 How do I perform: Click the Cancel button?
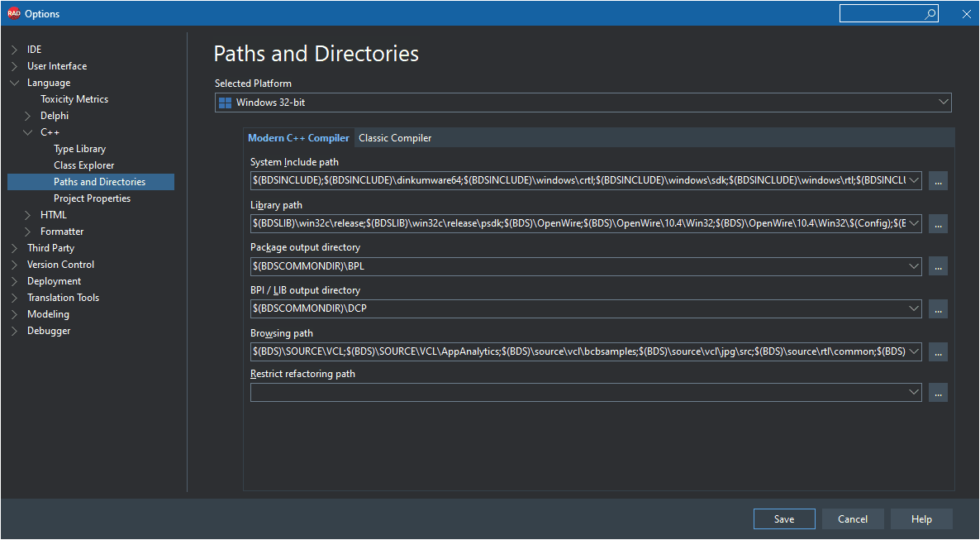[x=853, y=518]
